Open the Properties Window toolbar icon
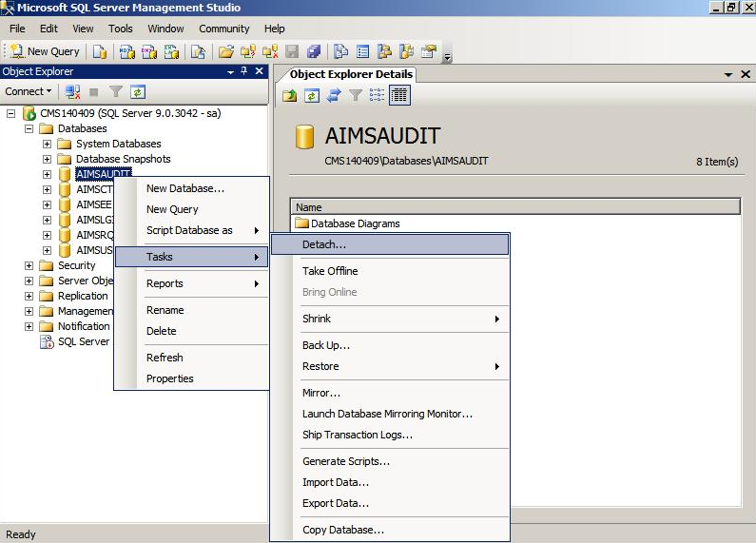 point(428,51)
